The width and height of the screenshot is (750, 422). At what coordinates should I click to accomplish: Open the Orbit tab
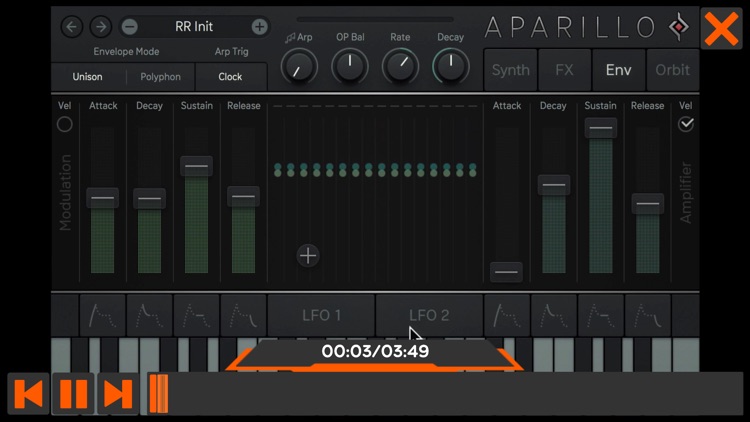coord(673,70)
